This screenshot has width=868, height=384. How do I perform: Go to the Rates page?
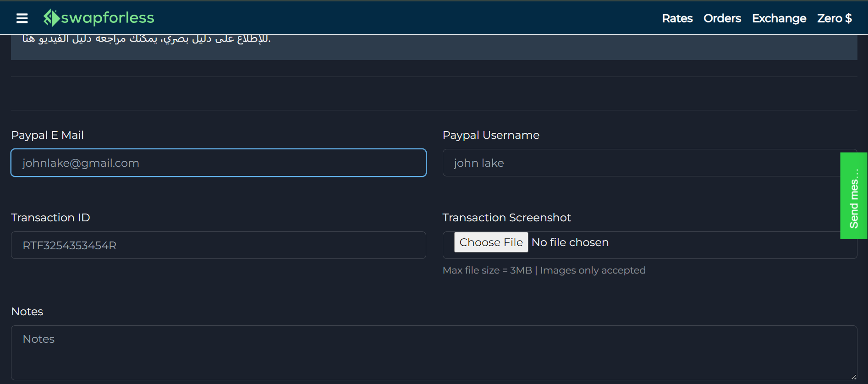tap(677, 18)
